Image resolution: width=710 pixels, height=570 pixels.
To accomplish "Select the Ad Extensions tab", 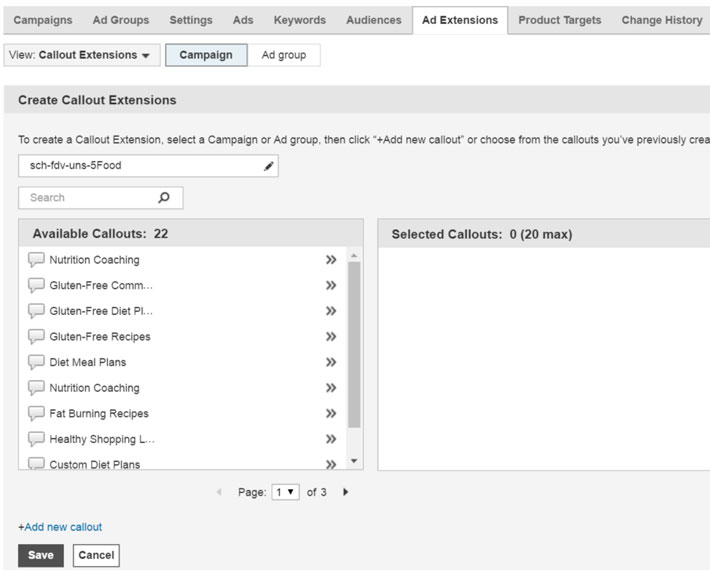I will click(x=460, y=20).
